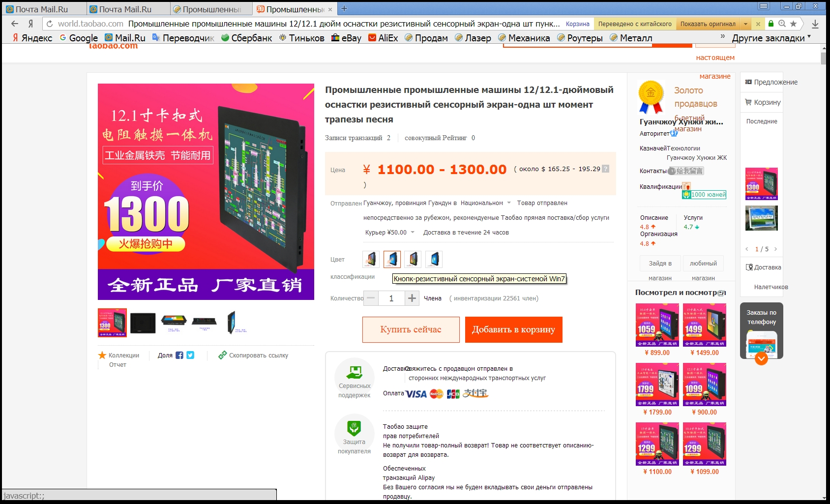Click the browser back arrow

tap(15, 24)
